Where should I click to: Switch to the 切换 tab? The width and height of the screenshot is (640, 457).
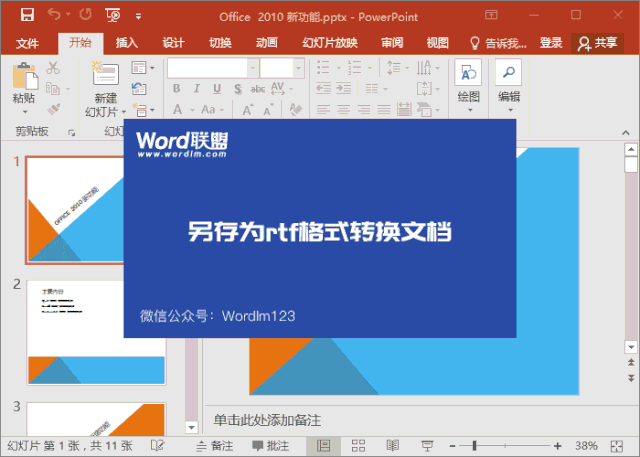[220, 42]
